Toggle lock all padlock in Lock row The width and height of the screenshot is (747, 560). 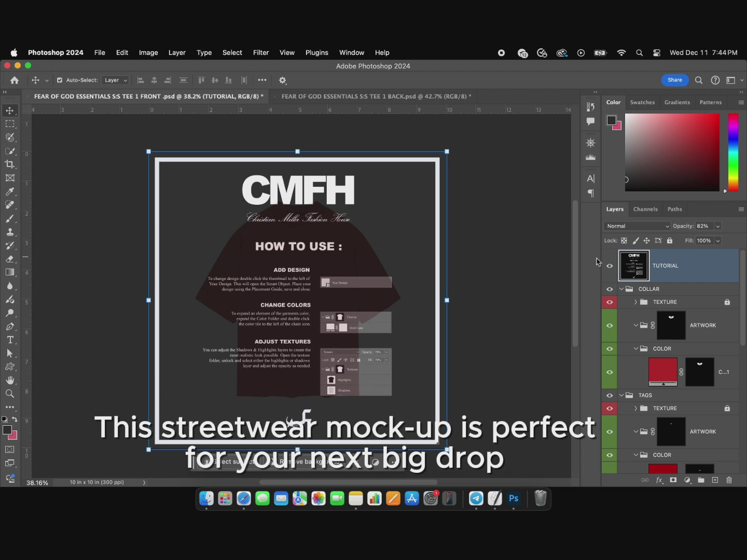click(x=670, y=241)
